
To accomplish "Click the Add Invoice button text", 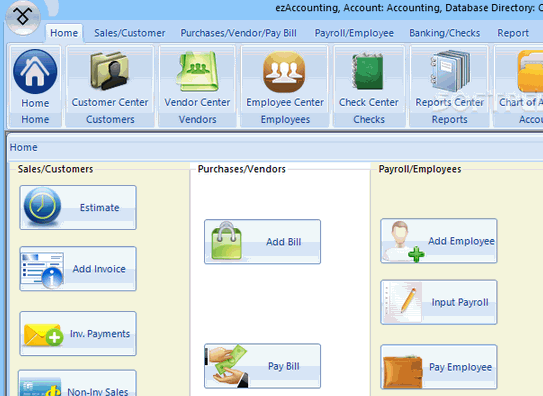I will point(99,269).
